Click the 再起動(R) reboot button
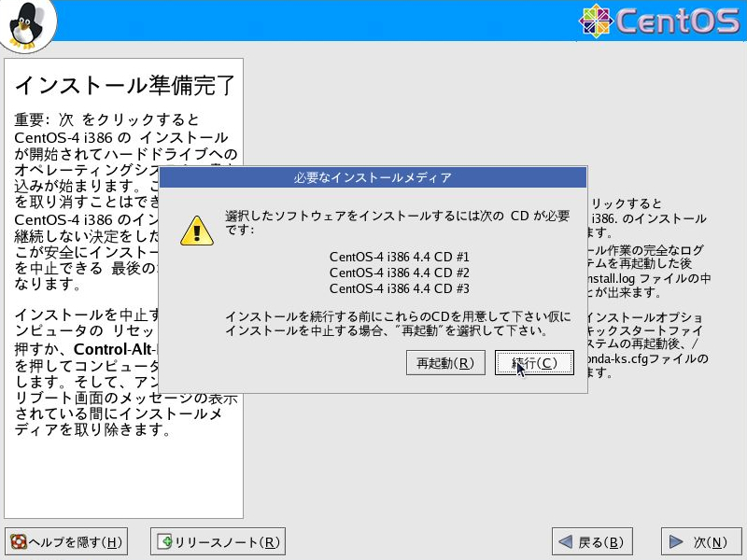This screenshot has width=747, height=560. pyautogui.click(x=445, y=363)
